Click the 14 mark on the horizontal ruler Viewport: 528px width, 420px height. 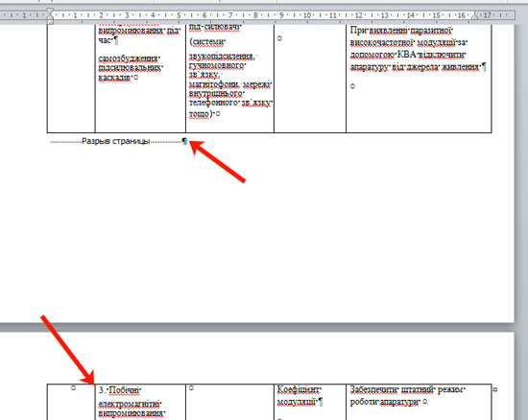pos(410,15)
